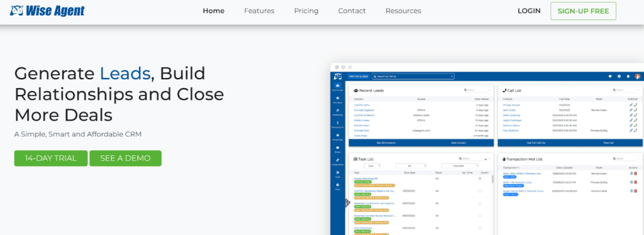
Task: Open the All dropdown in Task List
Action: (411, 166)
